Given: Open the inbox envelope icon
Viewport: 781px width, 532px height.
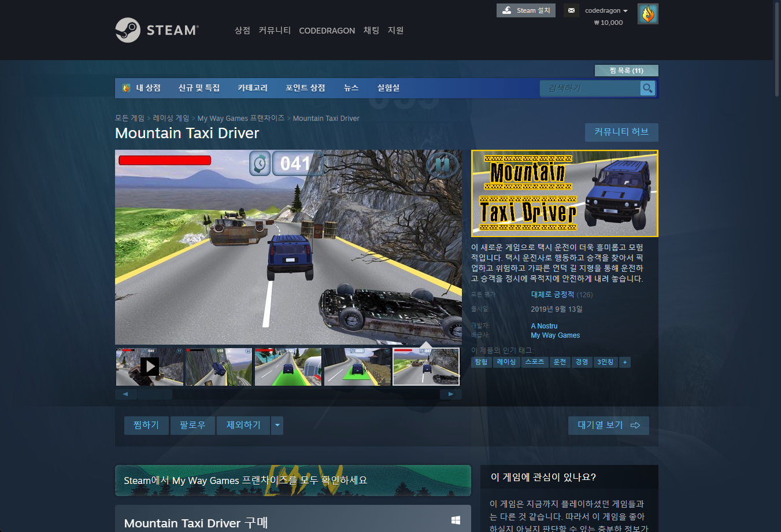Looking at the screenshot, I should (571, 10).
